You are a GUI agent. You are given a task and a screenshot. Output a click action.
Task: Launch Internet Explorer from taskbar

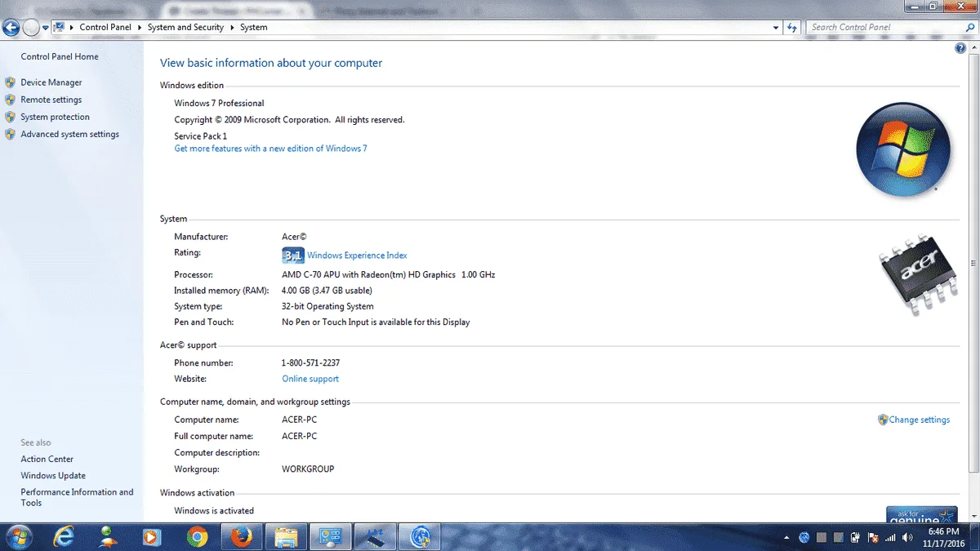64,536
